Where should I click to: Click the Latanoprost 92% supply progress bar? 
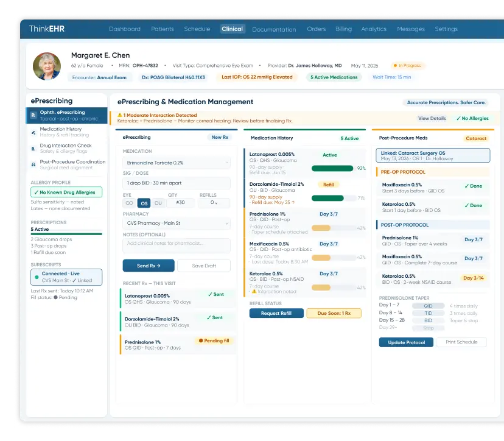(x=334, y=168)
